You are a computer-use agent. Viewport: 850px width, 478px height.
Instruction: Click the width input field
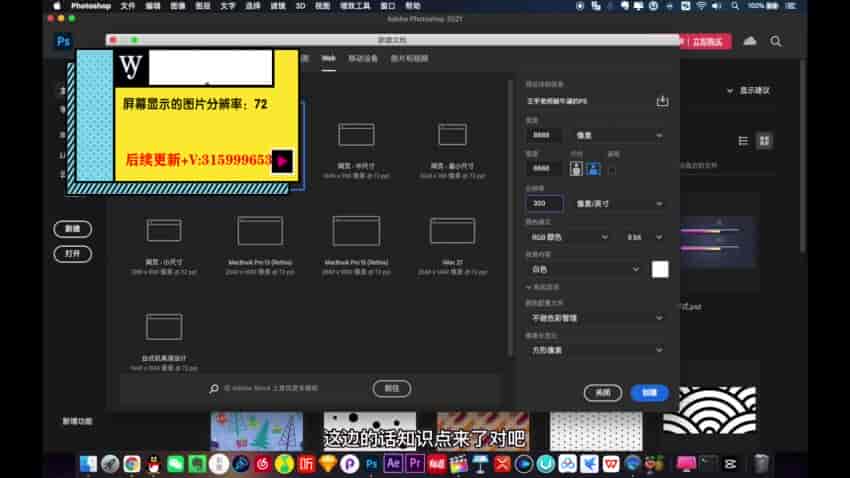pos(544,135)
